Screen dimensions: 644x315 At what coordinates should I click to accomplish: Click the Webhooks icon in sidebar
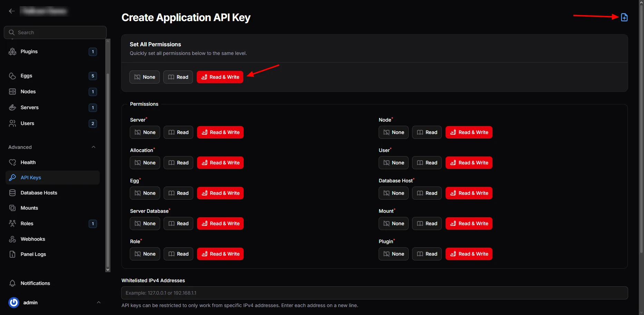pyautogui.click(x=12, y=239)
